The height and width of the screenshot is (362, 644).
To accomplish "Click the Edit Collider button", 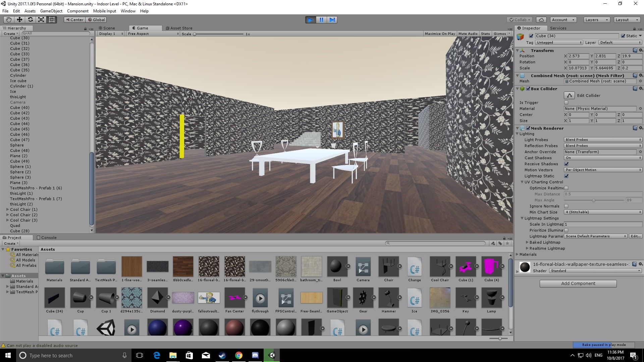I will tap(569, 96).
